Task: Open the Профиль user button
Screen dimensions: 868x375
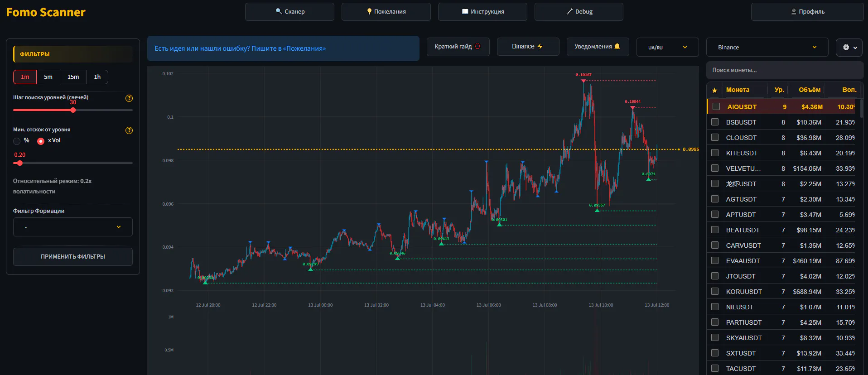Action: pyautogui.click(x=807, y=12)
